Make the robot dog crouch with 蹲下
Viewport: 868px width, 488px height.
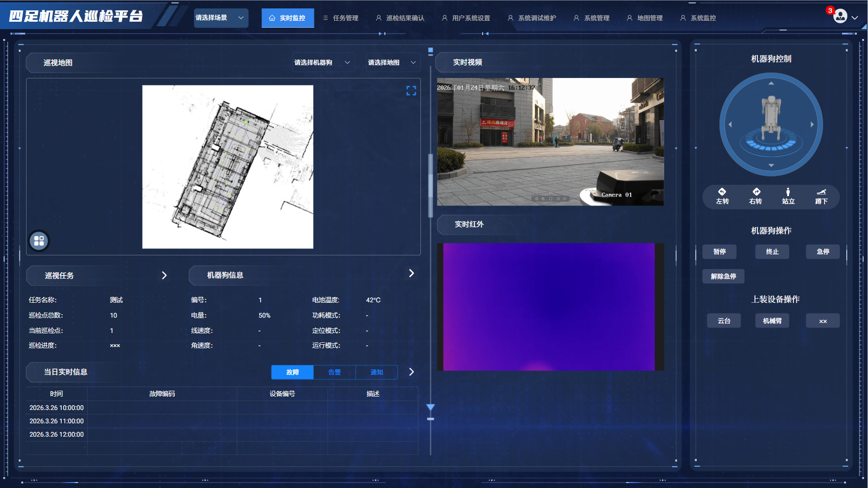[x=822, y=197]
